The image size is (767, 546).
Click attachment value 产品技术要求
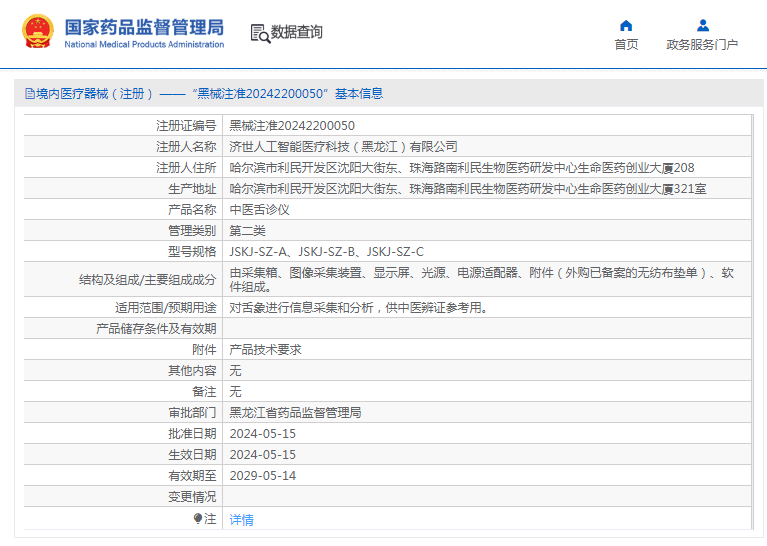pyautogui.click(x=266, y=350)
